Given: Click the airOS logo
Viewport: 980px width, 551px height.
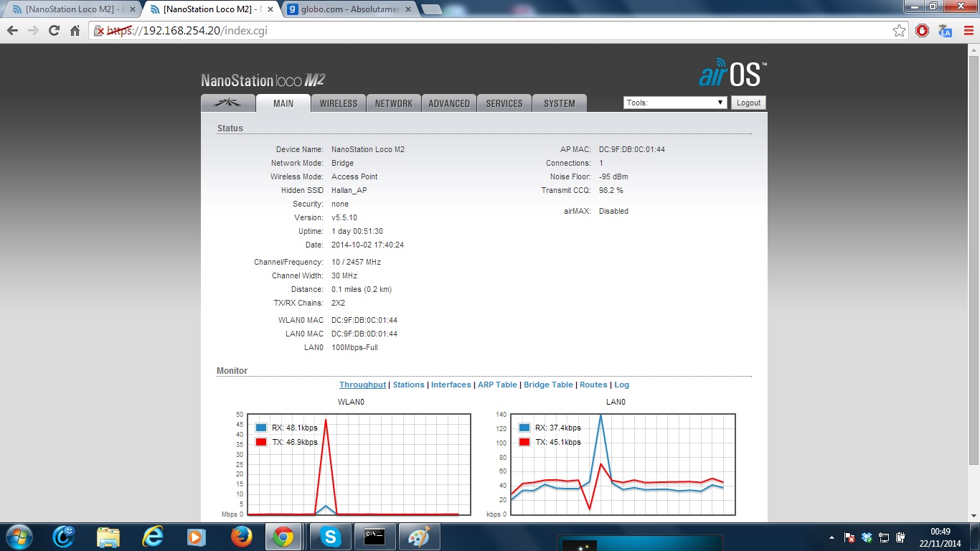Looking at the screenshot, I should point(732,73).
